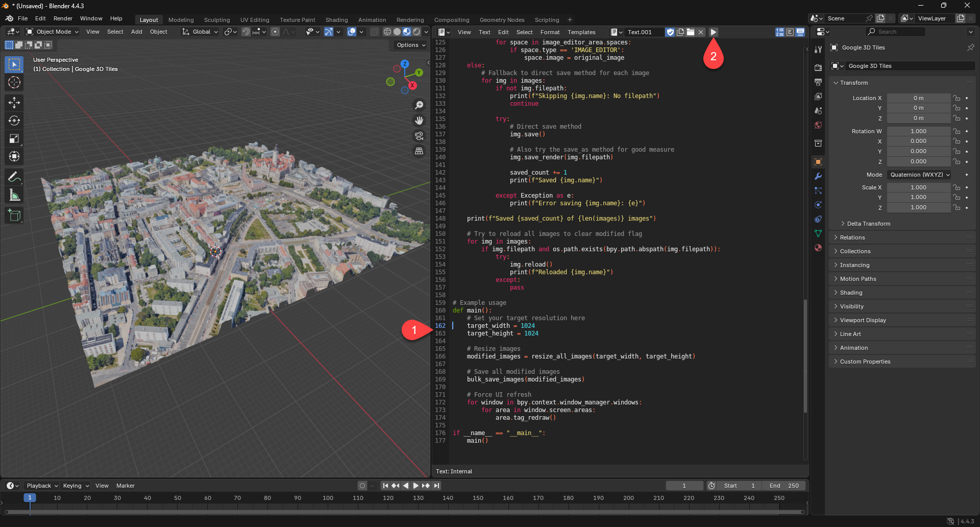The height and width of the screenshot is (527, 980).
Task: Open the viewport Add menu
Action: [x=137, y=32]
